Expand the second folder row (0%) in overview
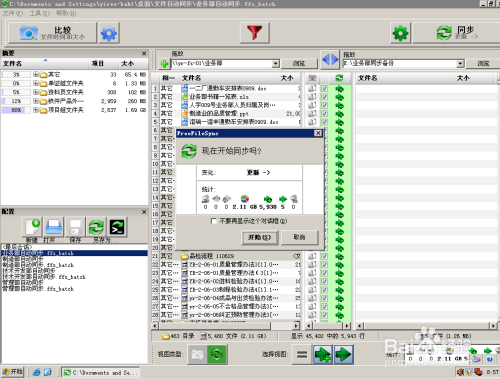 tap(35, 83)
